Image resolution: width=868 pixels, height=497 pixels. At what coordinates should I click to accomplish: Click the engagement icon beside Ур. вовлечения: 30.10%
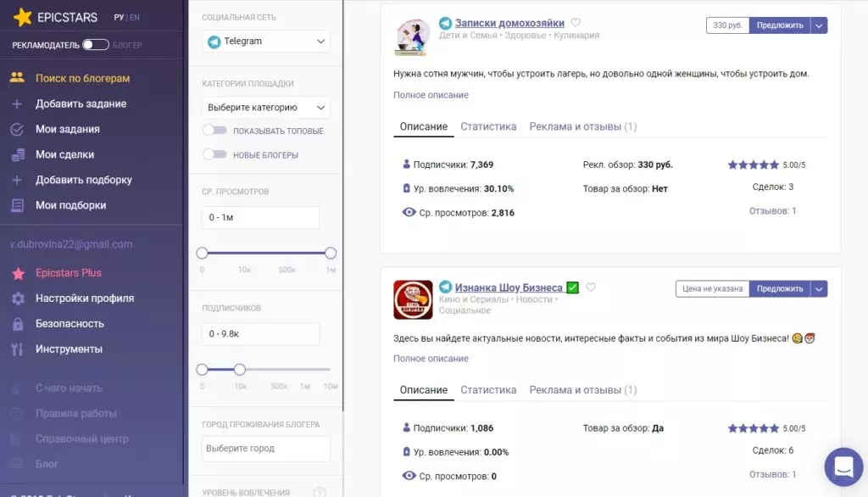click(x=406, y=188)
